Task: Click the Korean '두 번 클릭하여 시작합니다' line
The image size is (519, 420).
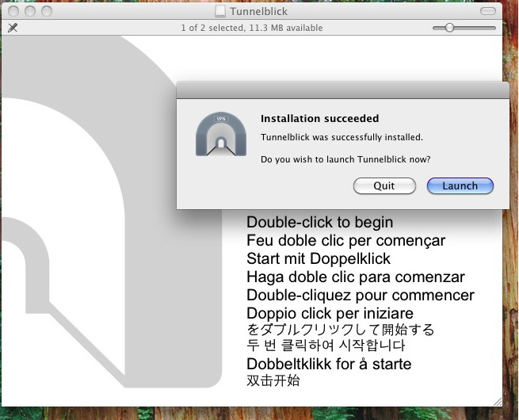Action: coord(326,346)
